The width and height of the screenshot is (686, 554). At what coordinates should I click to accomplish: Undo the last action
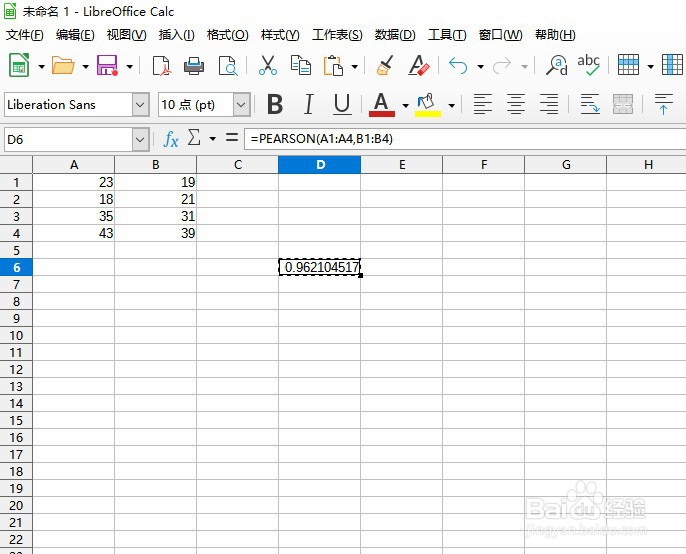tap(458, 66)
